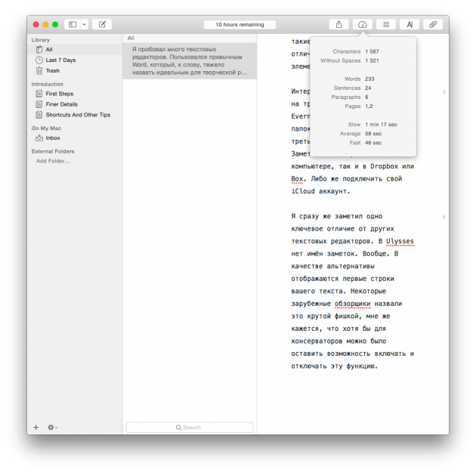
Task: Open the gear settings menu in sidebar
Action: [x=52, y=427]
